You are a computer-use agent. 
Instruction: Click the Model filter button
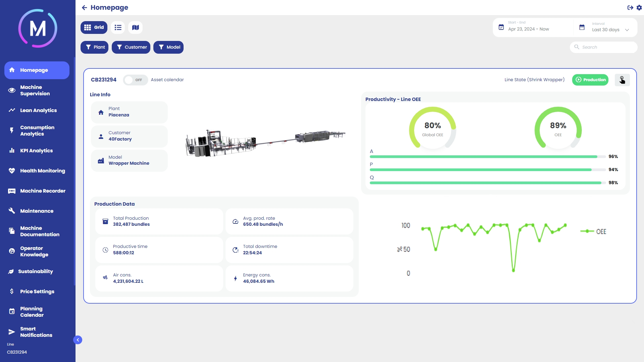pos(168,47)
